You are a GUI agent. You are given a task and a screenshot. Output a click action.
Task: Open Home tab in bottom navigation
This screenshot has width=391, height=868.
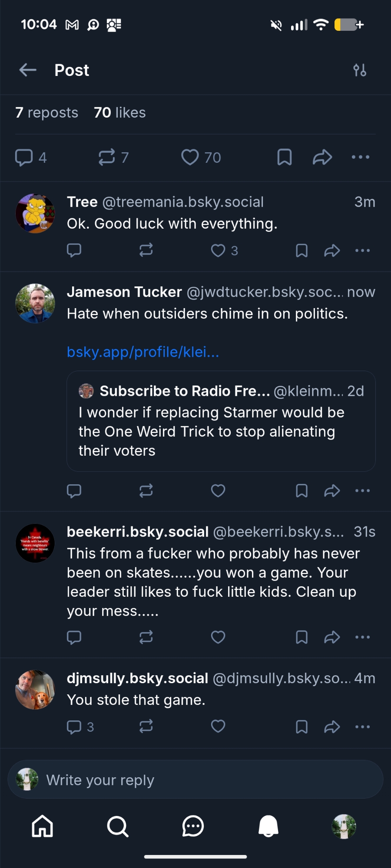[x=43, y=826]
